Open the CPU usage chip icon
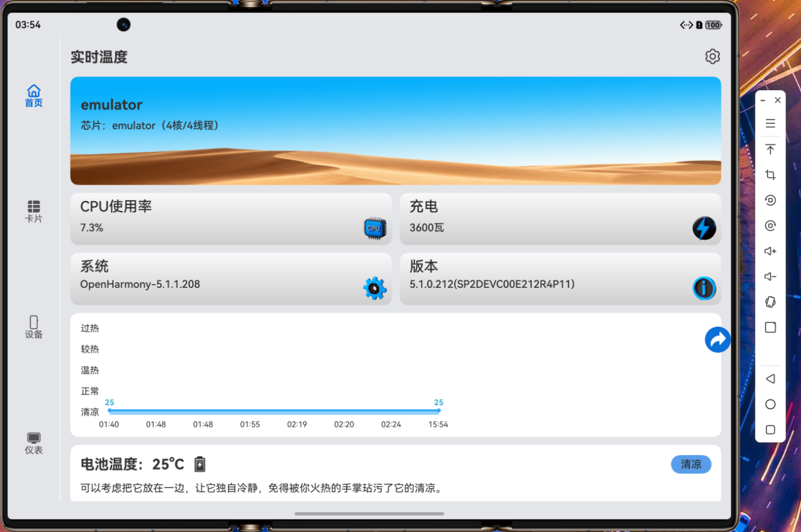 point(374,228)
